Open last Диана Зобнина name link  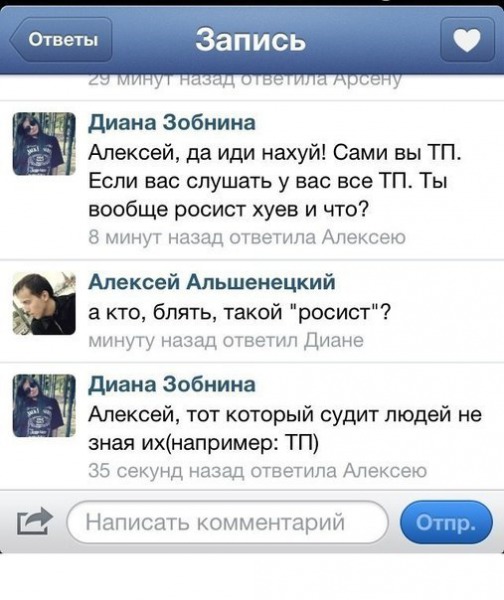pos(172,384)
